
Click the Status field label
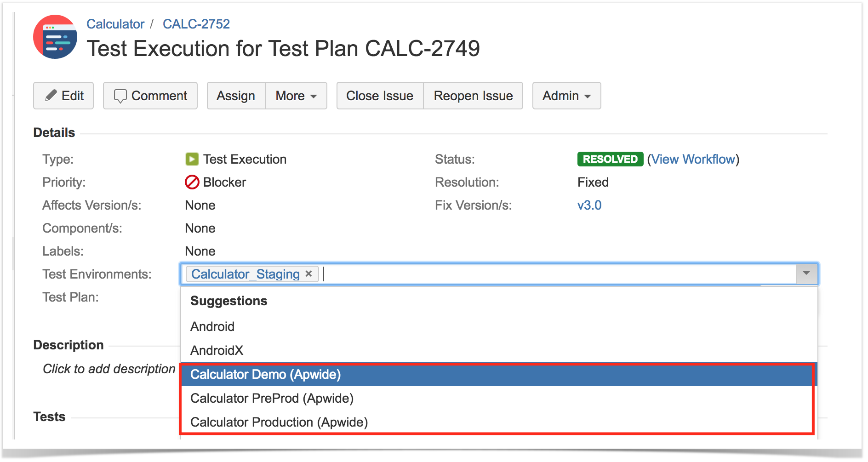click(x=455, y=159)
